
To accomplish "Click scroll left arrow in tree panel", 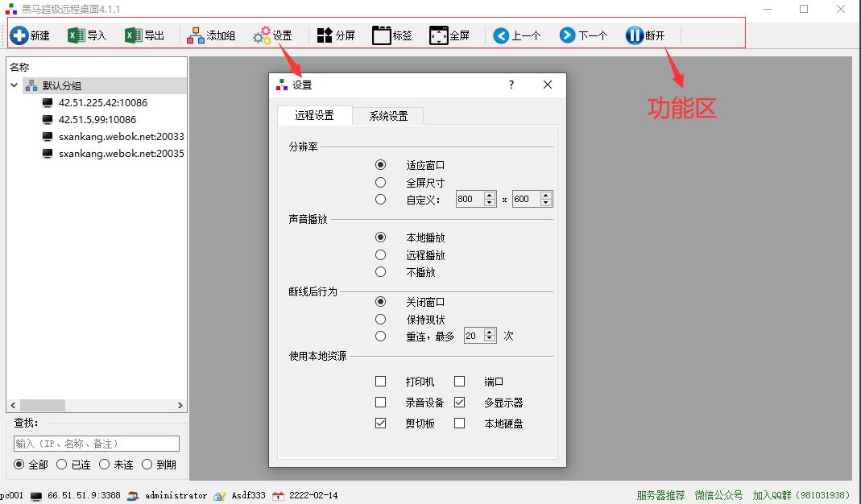I will (13, 405).
